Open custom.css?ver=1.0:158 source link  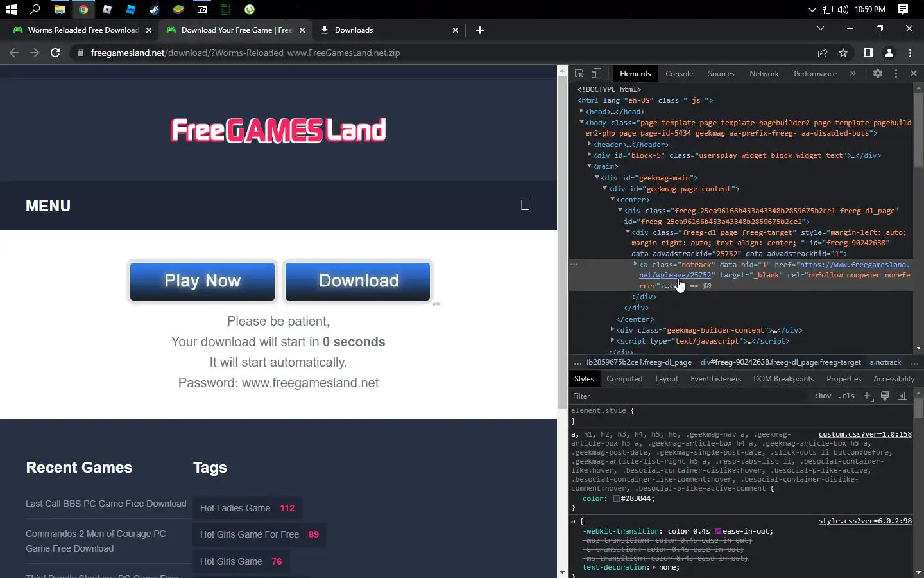(865, 434)
